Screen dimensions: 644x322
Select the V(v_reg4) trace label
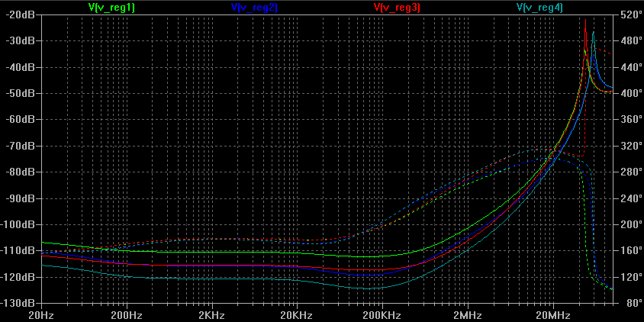(539, 7)
